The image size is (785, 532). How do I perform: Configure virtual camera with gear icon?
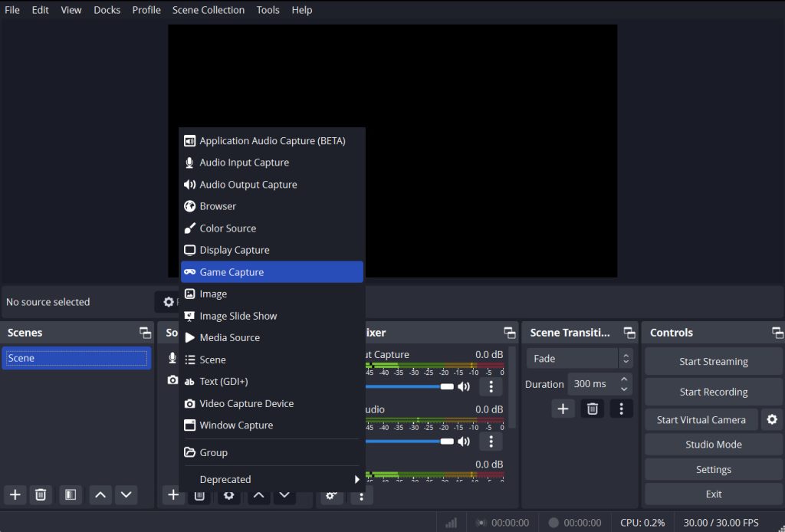point(772,419)
